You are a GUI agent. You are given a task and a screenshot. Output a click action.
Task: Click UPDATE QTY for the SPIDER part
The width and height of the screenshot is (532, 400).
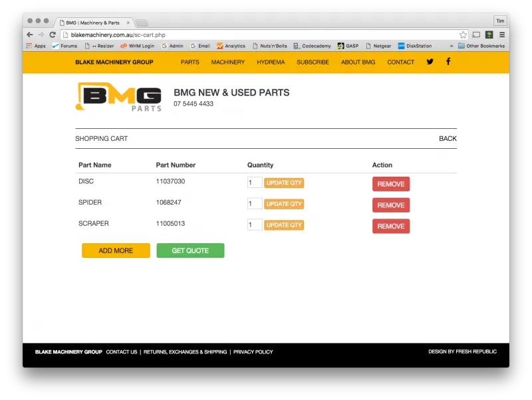[x=284, y=204]
